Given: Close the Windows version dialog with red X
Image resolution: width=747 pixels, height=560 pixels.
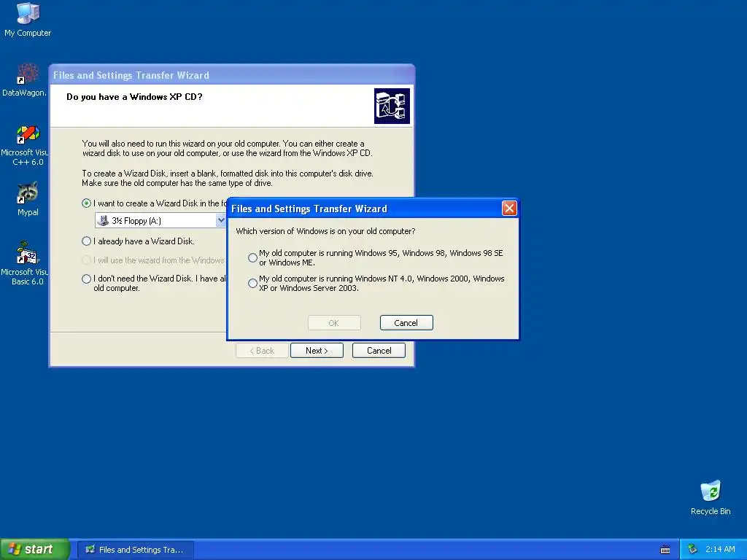Looking at the screenshot, I should click(x=509, y=208).
